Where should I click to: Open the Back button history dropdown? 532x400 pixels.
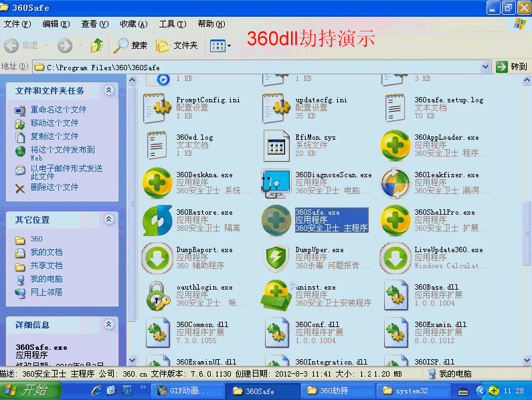coord(47,45)
